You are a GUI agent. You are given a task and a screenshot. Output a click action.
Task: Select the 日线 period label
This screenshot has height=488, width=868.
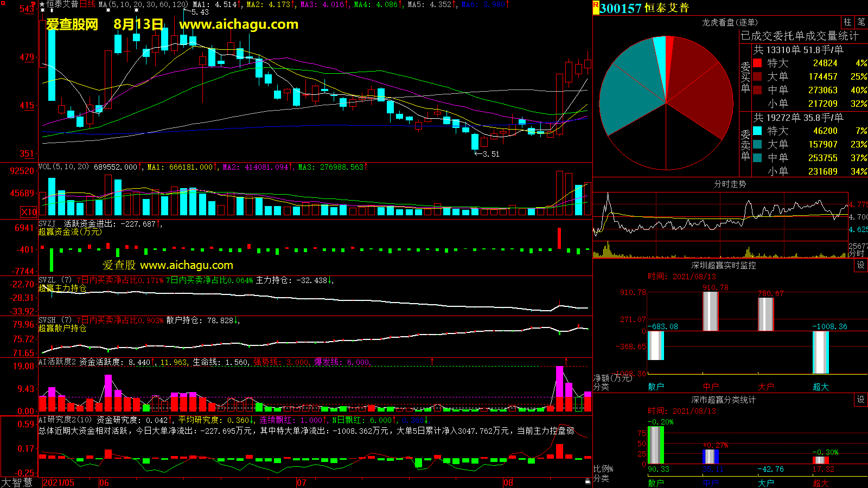[x=87, y=4]
